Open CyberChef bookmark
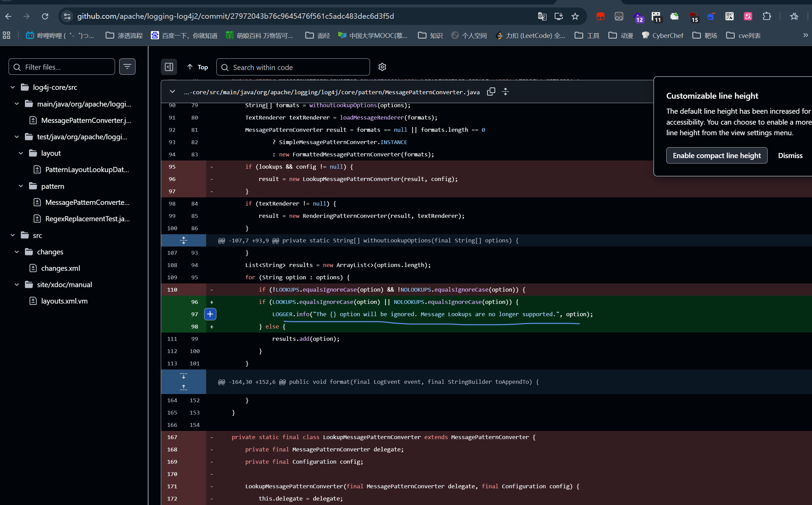Image resolution: width=812 pixels, height=505 pixels. pos(663,35)
